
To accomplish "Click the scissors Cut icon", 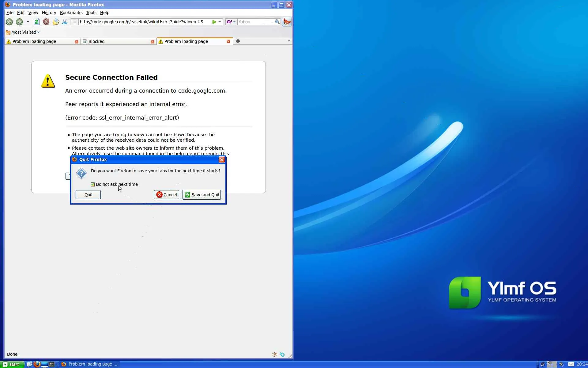I will pyautogui.click(x=64, y=22).
